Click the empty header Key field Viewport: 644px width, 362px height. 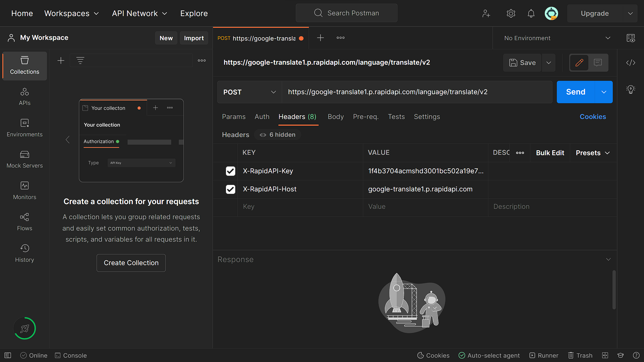tap(300, 207)
